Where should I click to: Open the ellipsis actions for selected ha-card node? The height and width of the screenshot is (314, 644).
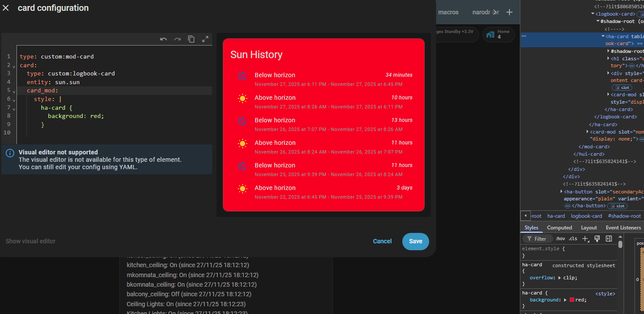[x=524, y=36]
